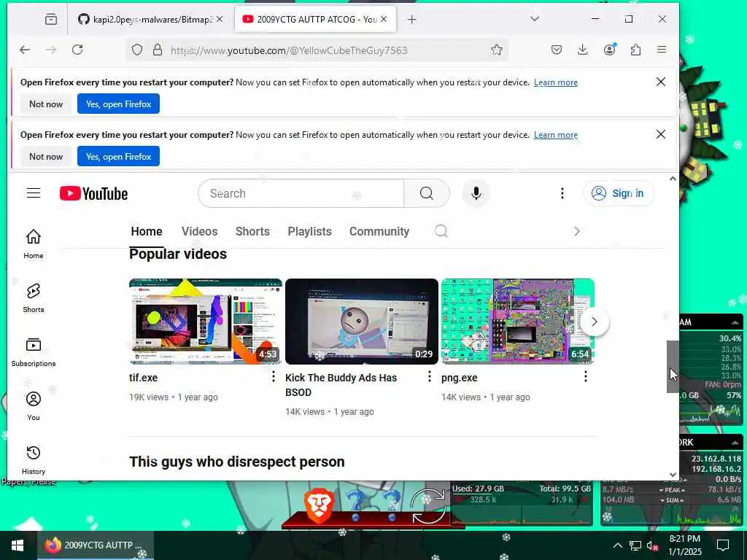
Task: Open the Windows Start menu
Action: pyautogui.click(x=18, y=545)
